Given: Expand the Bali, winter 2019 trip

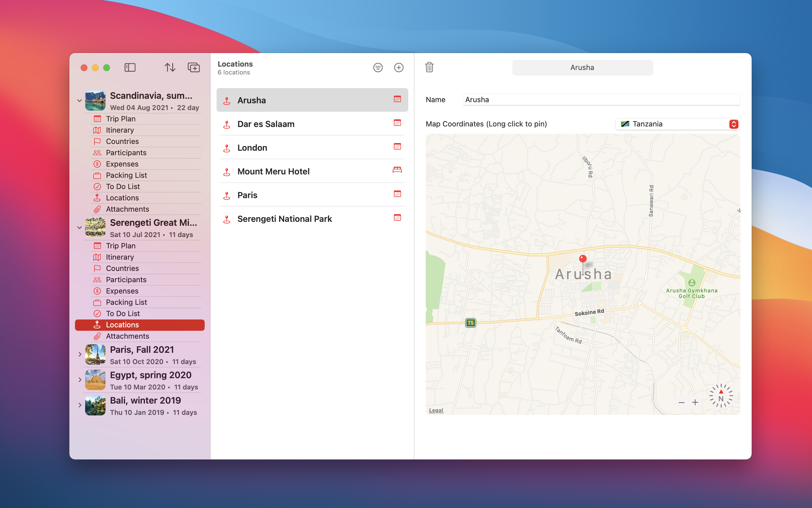Looking at the screenshot, I should [80, 405].
